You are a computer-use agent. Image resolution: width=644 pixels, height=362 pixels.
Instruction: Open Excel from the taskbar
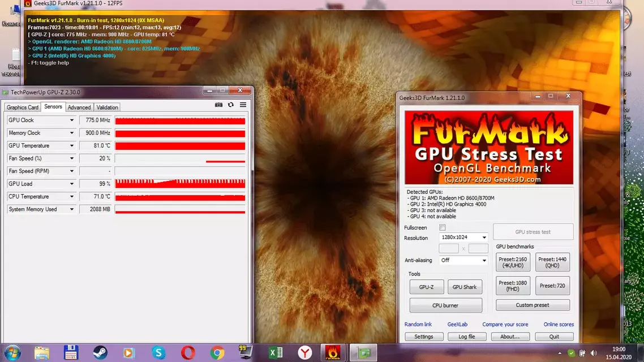click(x=276, y=353)
